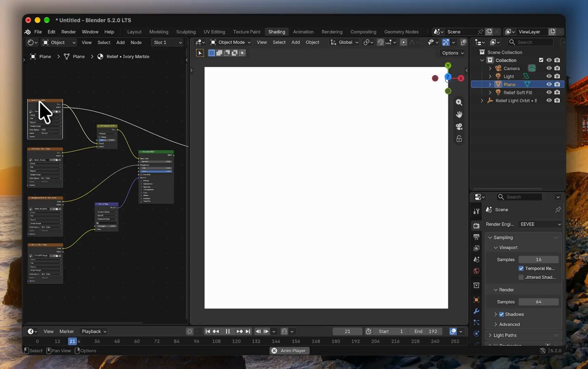Toggle proportional editing button in viewport header
This screenshot has width=588, height=369.
click(403, 43)
